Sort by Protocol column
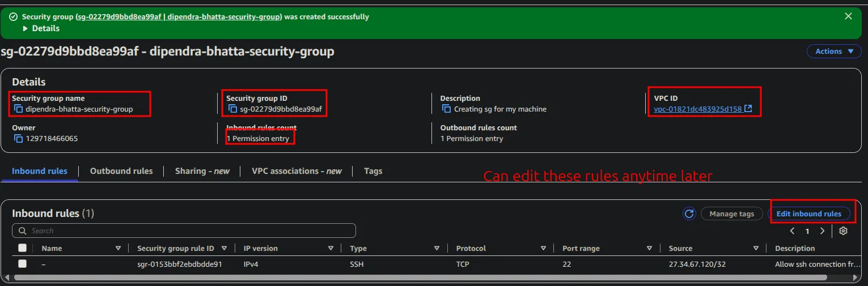 point(543,248)
